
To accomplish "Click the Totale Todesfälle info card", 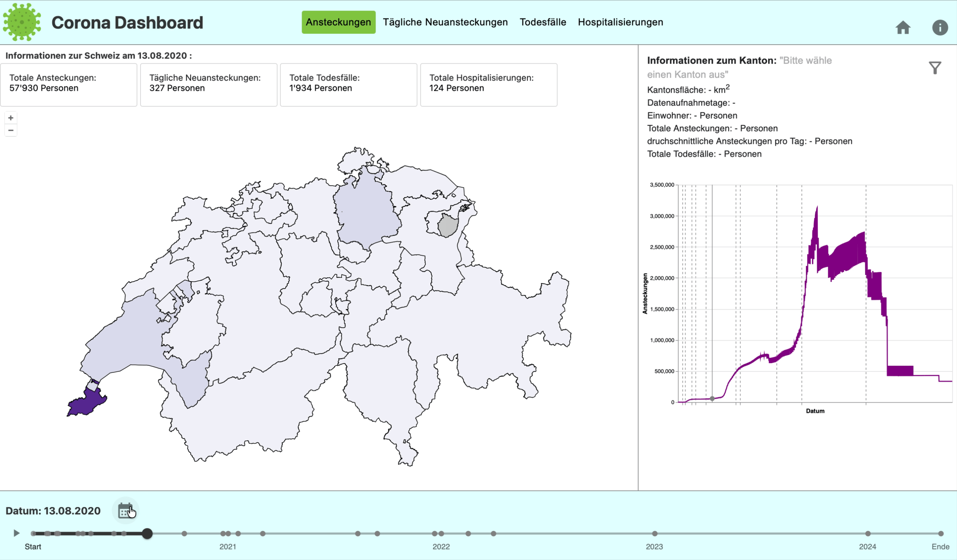I will pyautogui.click(x=349, y=85).
